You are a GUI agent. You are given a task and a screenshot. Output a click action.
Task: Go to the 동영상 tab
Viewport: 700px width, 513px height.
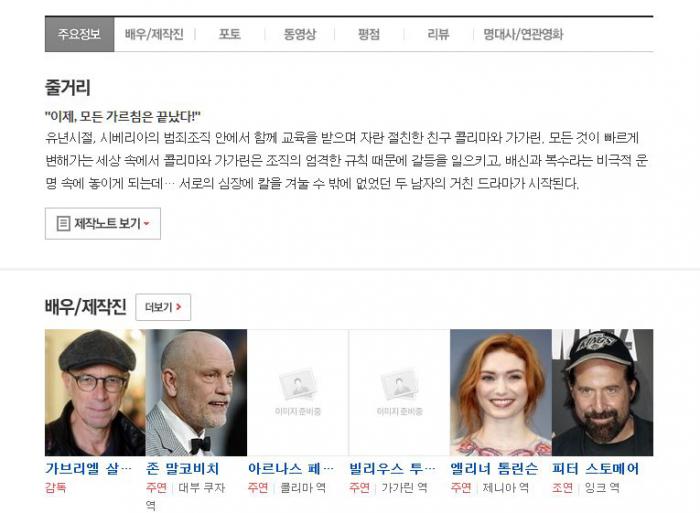click(299, 34)
